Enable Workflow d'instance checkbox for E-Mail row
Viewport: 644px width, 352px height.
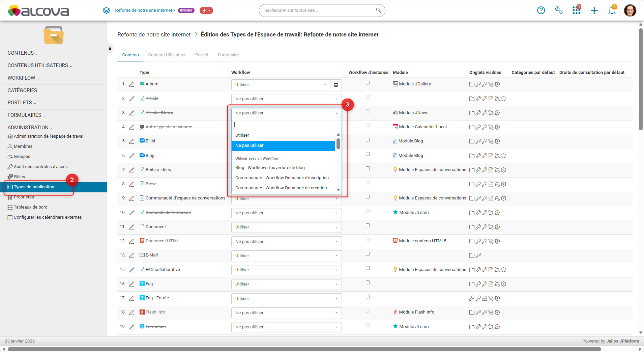pos(368,254)
